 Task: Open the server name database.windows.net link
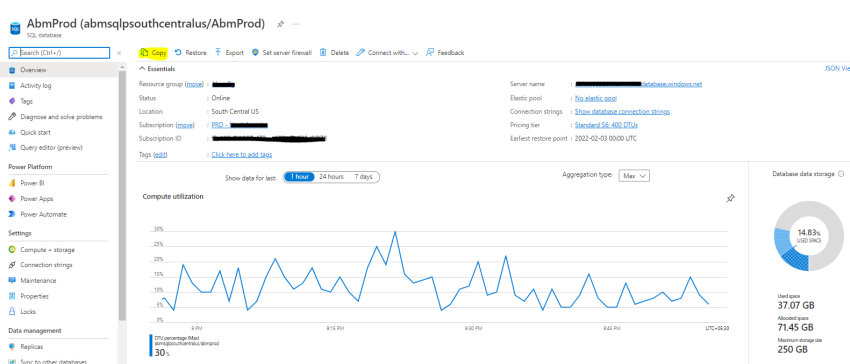tap(639, 84)
